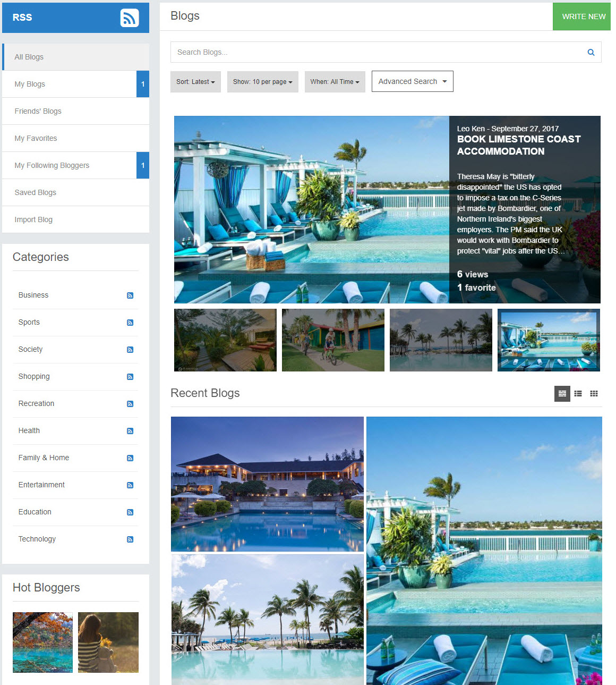
Task: Open the Society category link
Action: [x=30, y=349]
